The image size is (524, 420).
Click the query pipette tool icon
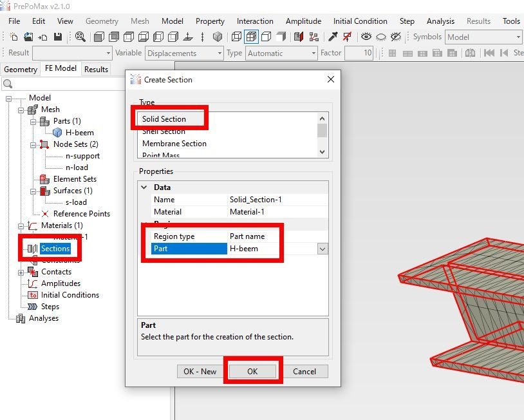point(333,37)
